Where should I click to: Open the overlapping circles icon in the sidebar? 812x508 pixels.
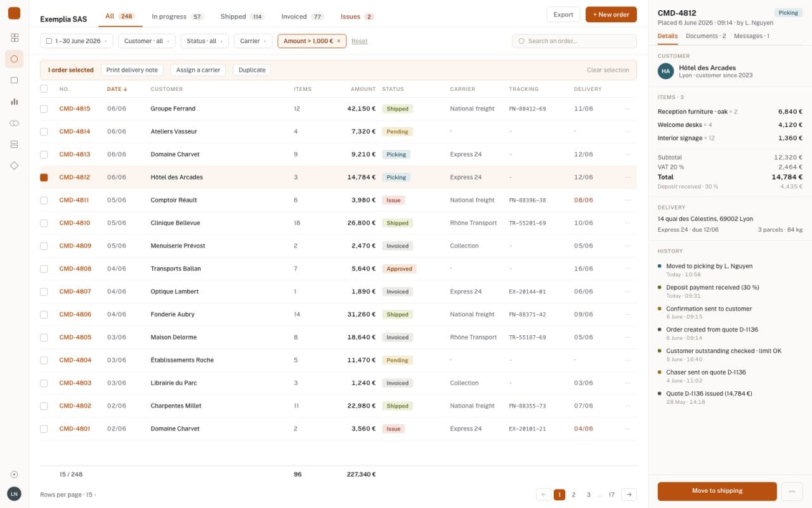click(x=14, y=123)
